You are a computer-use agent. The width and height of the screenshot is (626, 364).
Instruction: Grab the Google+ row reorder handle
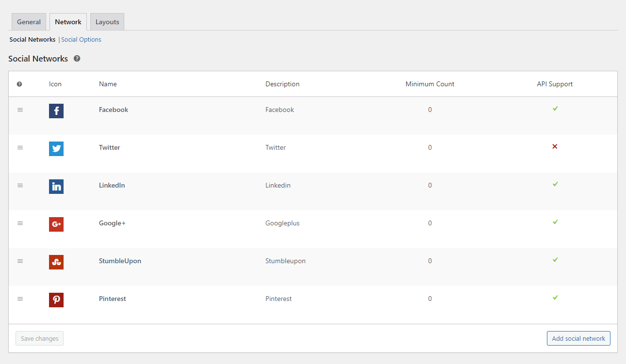[x=20, y=223]
